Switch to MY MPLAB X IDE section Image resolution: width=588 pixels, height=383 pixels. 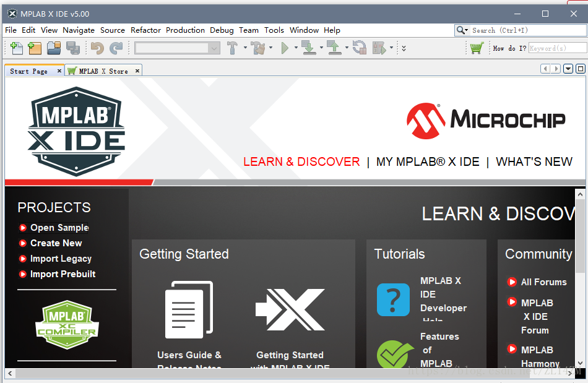(x=428, y=161)
